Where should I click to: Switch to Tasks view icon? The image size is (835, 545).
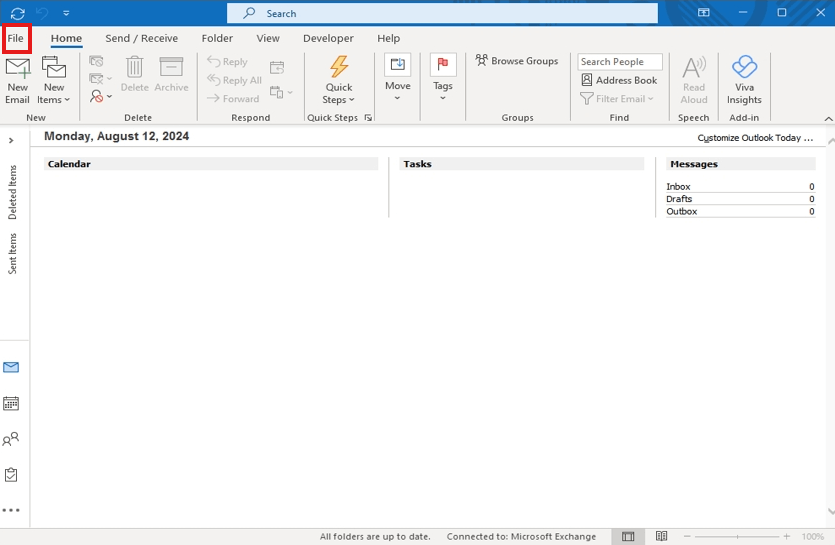11,475
